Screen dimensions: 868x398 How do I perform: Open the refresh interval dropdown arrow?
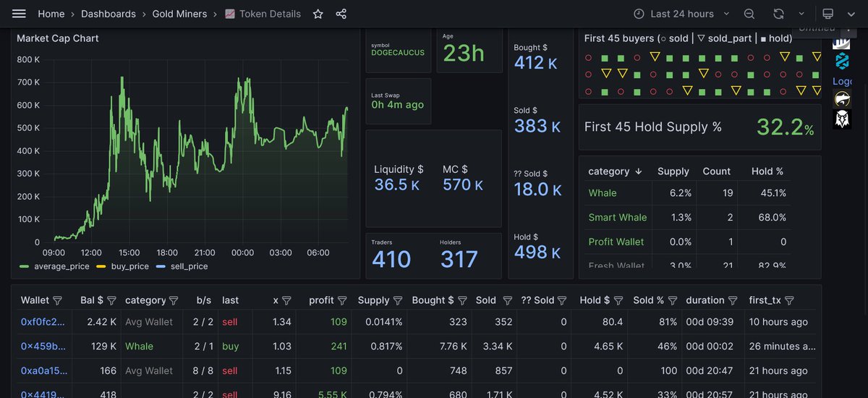pyautogui.click(x=801, y=14)
